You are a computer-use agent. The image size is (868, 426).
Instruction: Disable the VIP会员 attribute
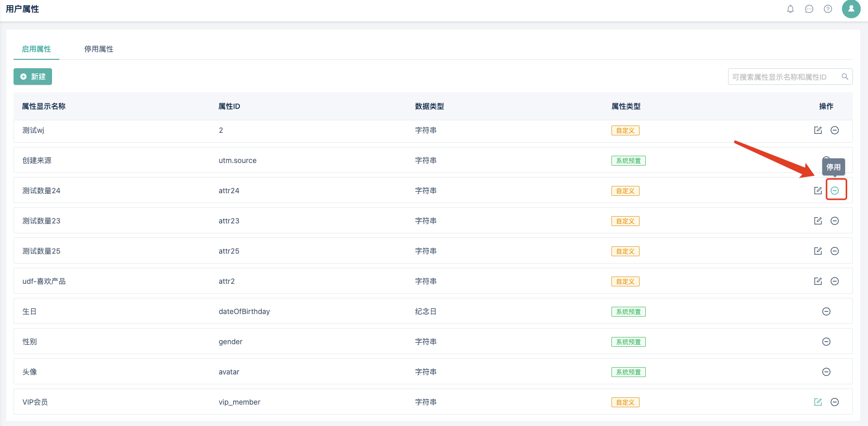(835, 402)
